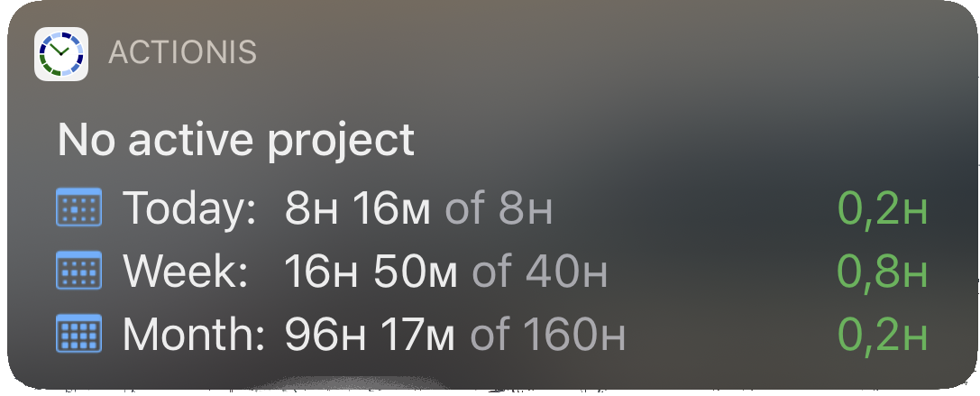Click the 'of 160h' monthly goal
This screenshot has height=396, width=980.
pos(547,334)
